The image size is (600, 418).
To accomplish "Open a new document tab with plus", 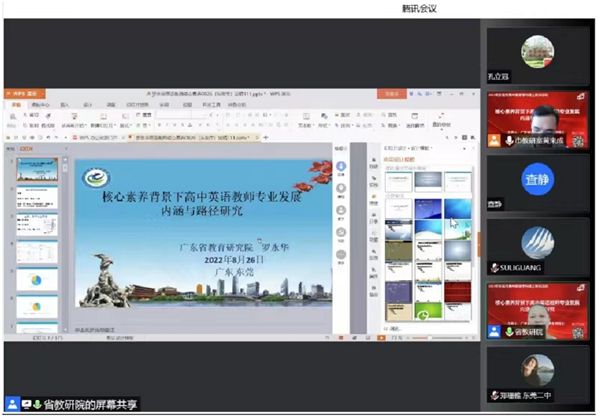I will point(266,137).
